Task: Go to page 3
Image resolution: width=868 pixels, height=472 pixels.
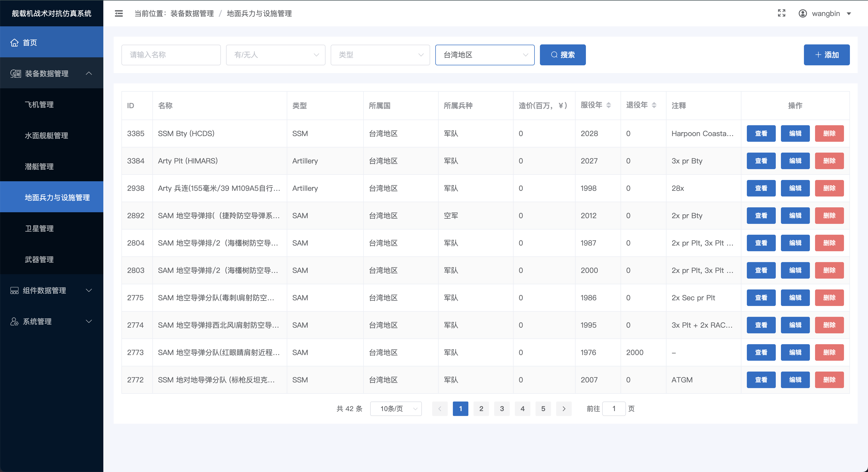Action: pyautogui.click(x=502, y=409)
